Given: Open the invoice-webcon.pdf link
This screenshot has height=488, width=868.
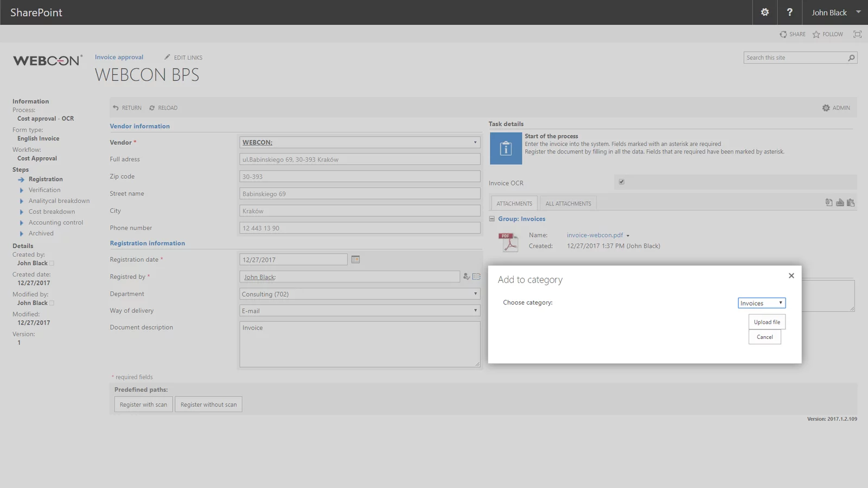Looking at the screenshot, I should pyautogui.click(x=595, y=235).
